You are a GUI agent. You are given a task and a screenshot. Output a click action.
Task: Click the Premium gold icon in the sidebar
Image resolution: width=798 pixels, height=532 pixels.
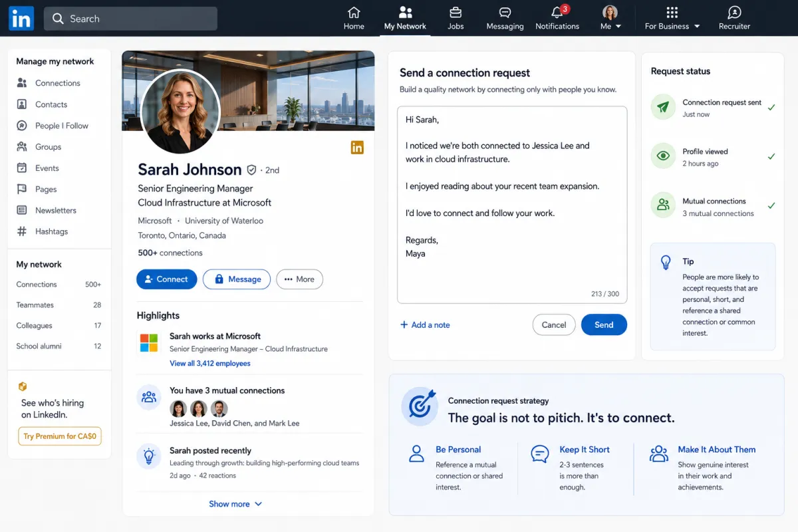23,386
